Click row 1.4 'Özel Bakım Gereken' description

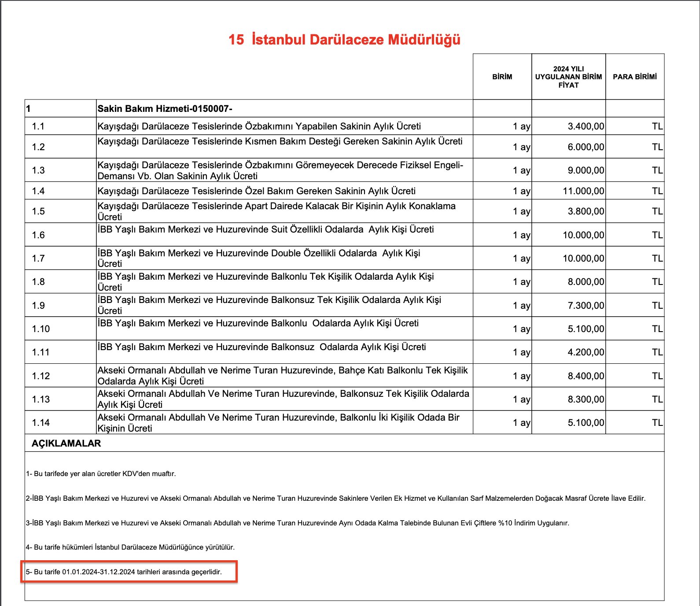coord(257,191)
